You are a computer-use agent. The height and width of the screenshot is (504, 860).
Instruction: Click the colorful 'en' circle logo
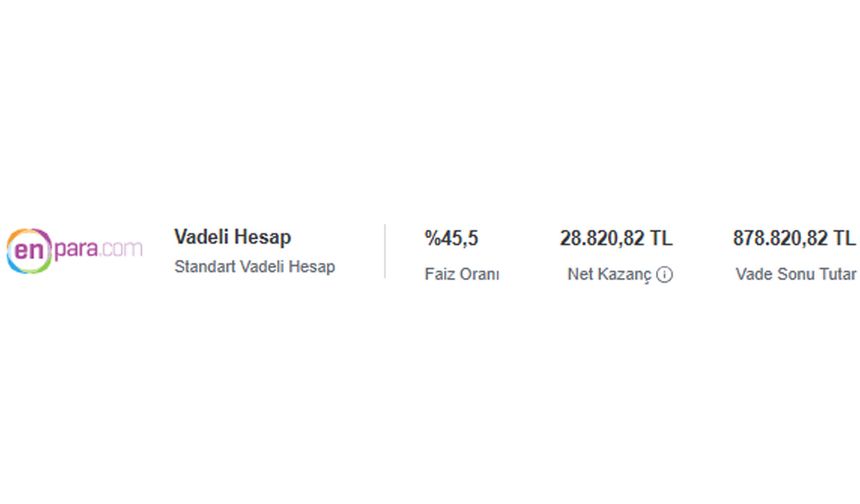point(28,250)
